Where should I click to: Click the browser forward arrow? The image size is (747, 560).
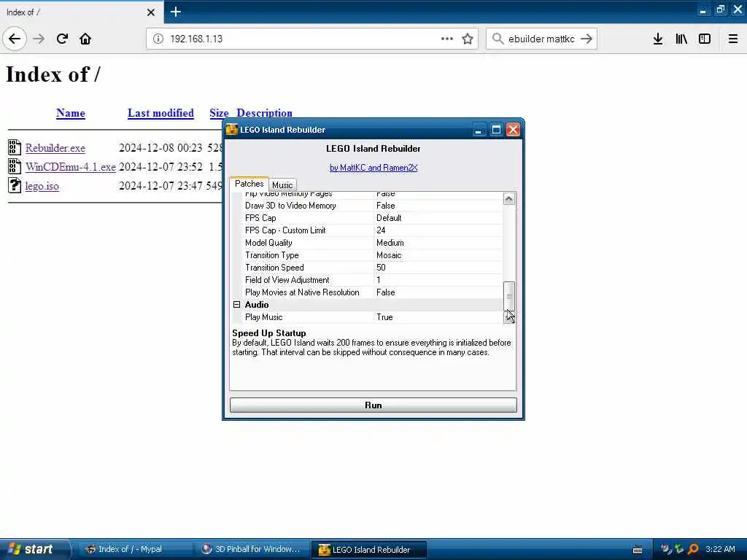(x=39, y=39)
